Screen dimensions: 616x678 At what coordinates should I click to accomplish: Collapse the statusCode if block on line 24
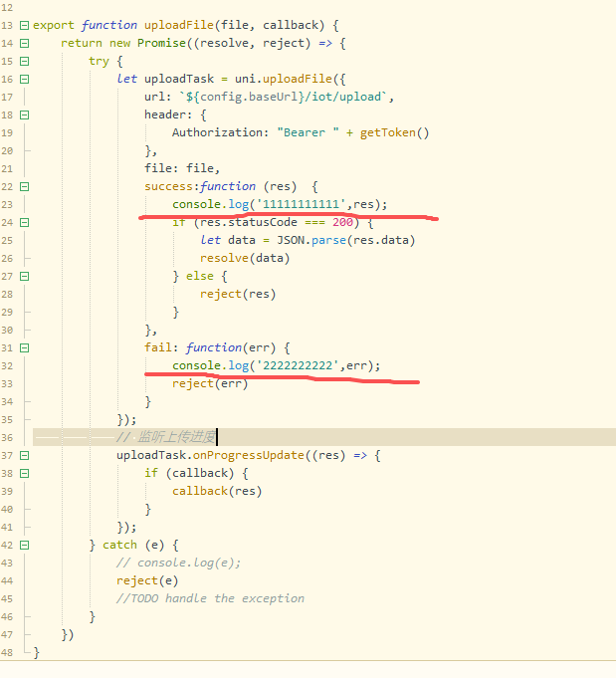(25, 222)
